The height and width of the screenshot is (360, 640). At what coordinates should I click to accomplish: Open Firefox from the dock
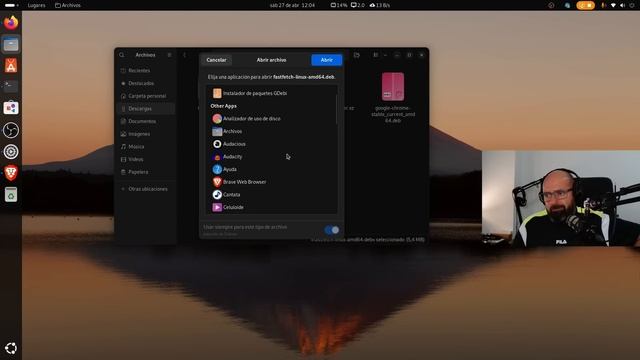[x=11, y=22]
